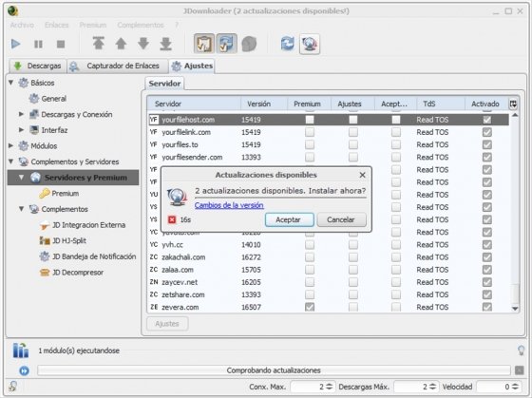Collapse the Complementos subtree arrow
Viewport: 532px width, 398px height.
[21, 209]
